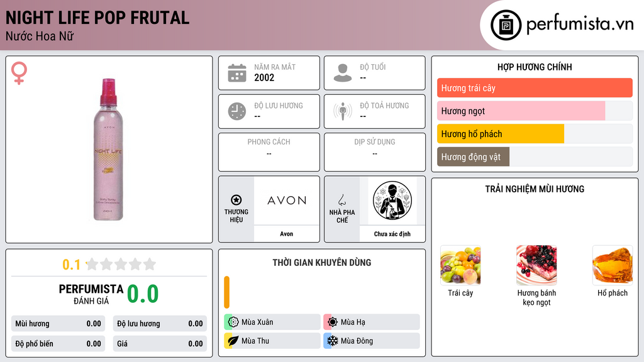Click the yellow 0.1 user rating value
Screen dimensions: 644x362
[71, 265]
